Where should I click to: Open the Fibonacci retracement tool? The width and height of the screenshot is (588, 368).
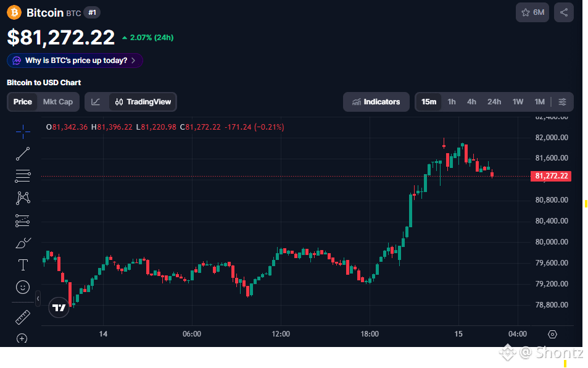point(23,176)
